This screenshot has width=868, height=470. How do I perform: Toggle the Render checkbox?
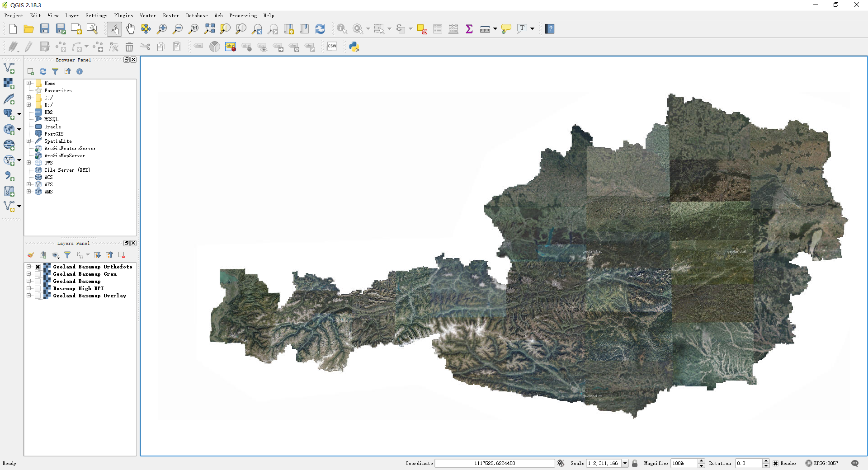tap(775, 463)
